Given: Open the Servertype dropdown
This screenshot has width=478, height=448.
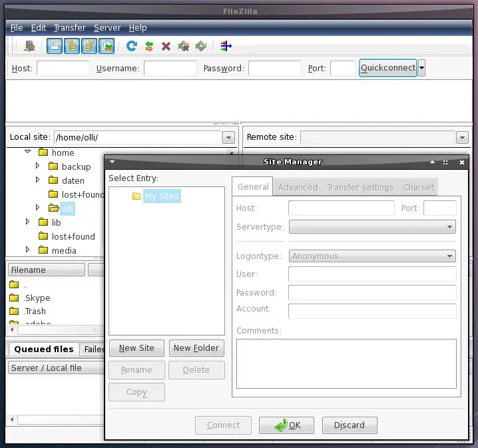Looking at the screenshot, I should (x=372, y=227).
